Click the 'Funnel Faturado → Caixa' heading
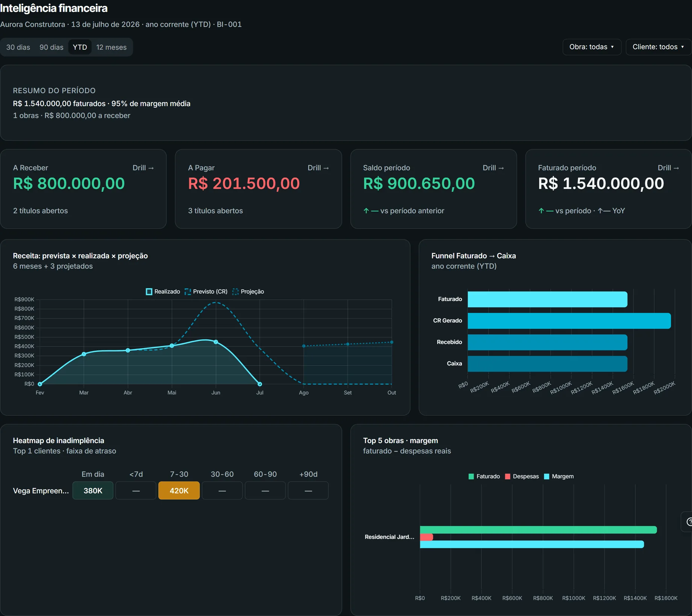 (x=473, y=256)
